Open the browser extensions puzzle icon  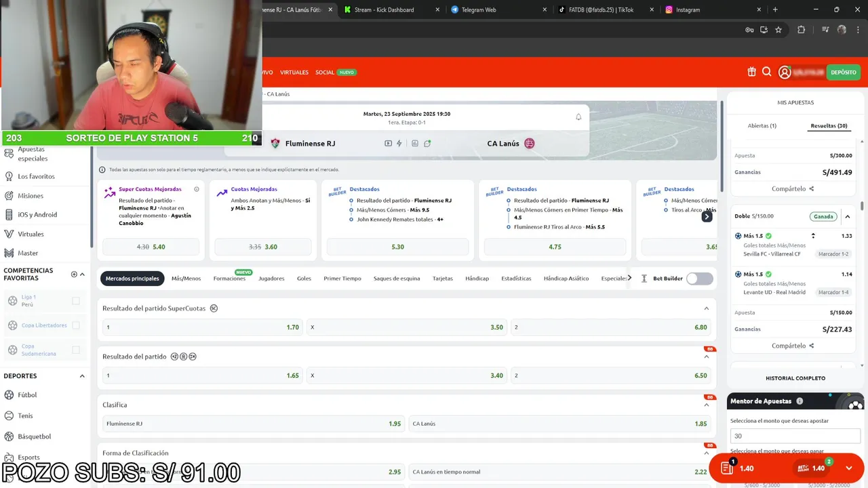[801, 30]
